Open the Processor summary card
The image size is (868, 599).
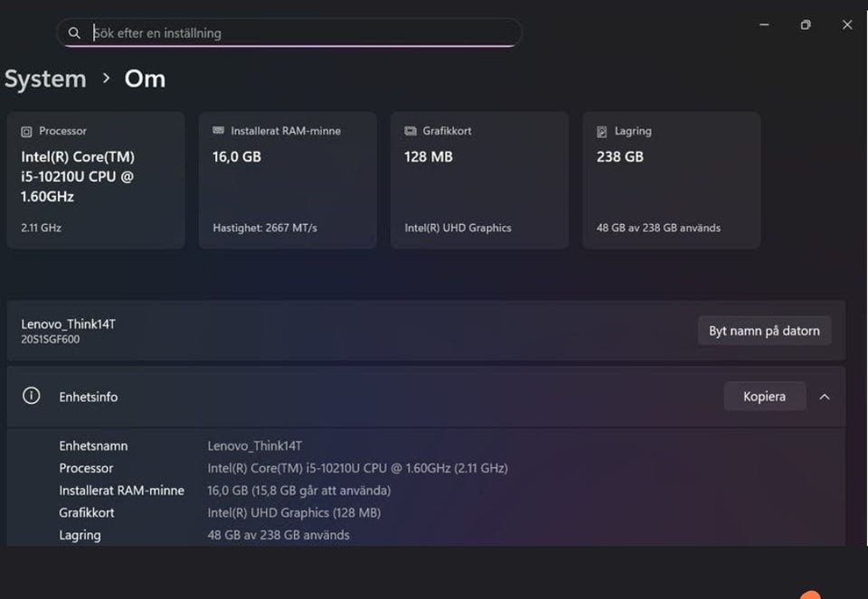pyautogui.click(x=96, y=181)
